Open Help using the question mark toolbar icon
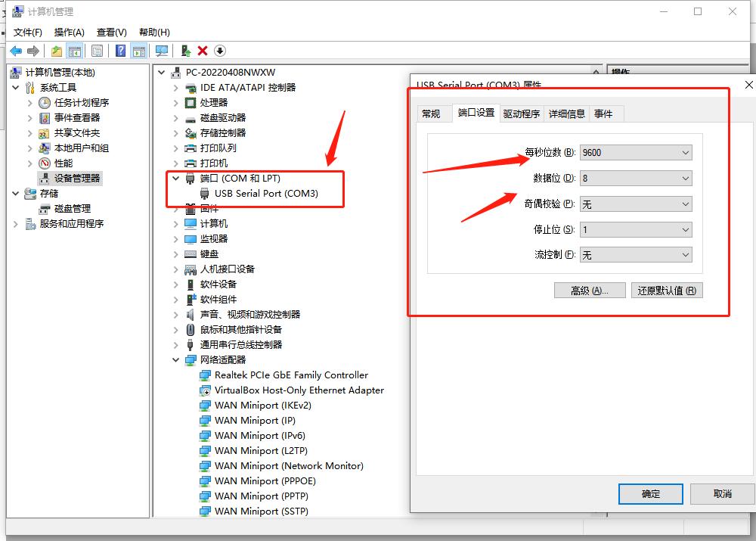Screen dimensions: 756x541 pos(119,50)
